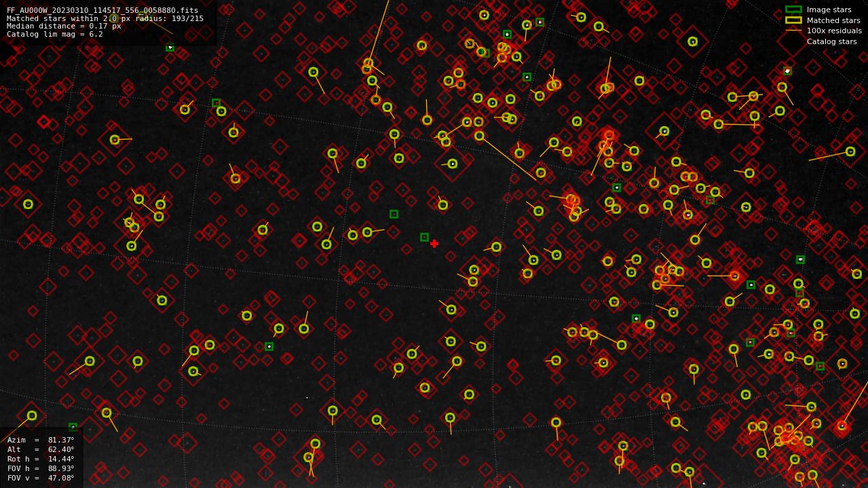Click "Catalog lim mag = 6.2" text
Screen dimensions: 868x488
(55, 35)
